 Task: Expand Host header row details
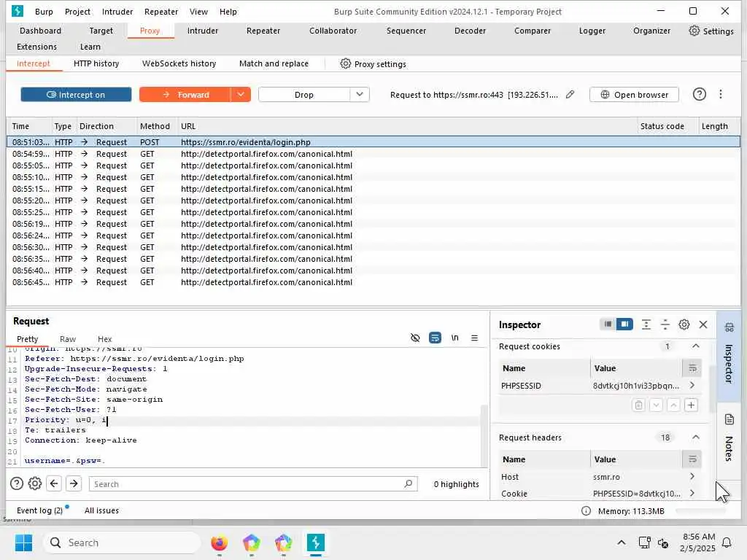(x=692, y=476)
